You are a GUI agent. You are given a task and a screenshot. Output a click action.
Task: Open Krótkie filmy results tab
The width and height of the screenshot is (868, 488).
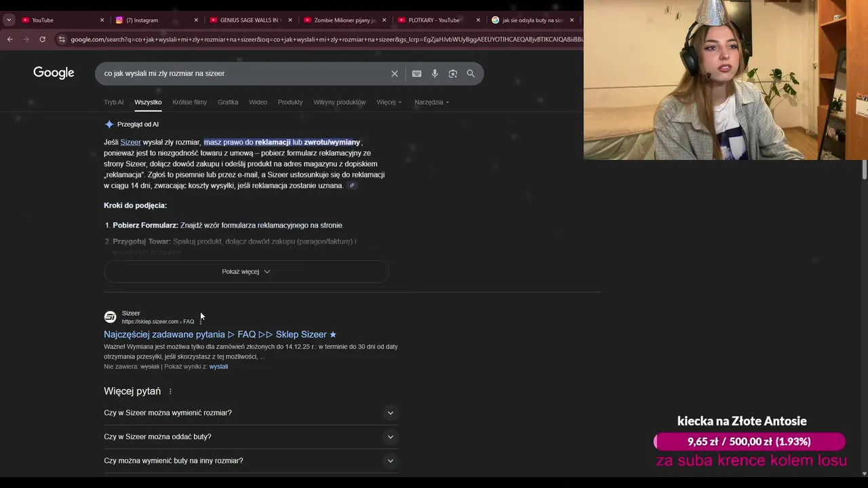tap(189, 102)
